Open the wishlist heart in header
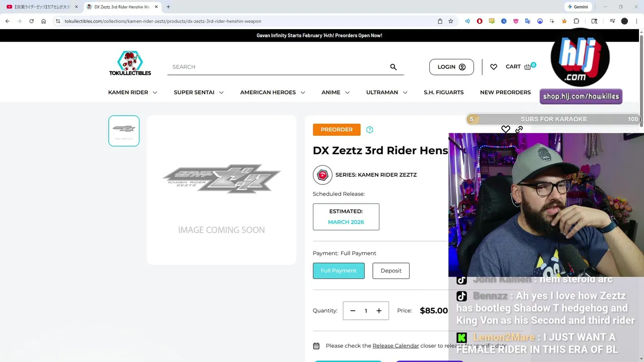This screenshot has width=644, height=362. 494,67
